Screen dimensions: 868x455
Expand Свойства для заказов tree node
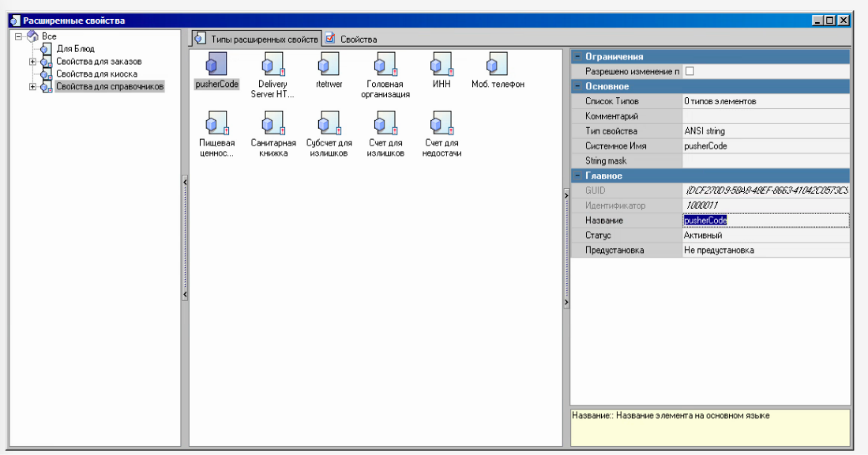pos(33,62)
